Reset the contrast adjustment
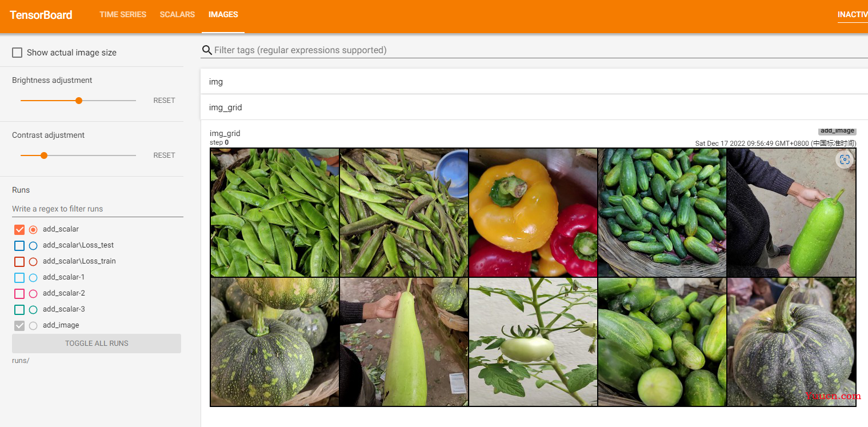 point(164,155)
